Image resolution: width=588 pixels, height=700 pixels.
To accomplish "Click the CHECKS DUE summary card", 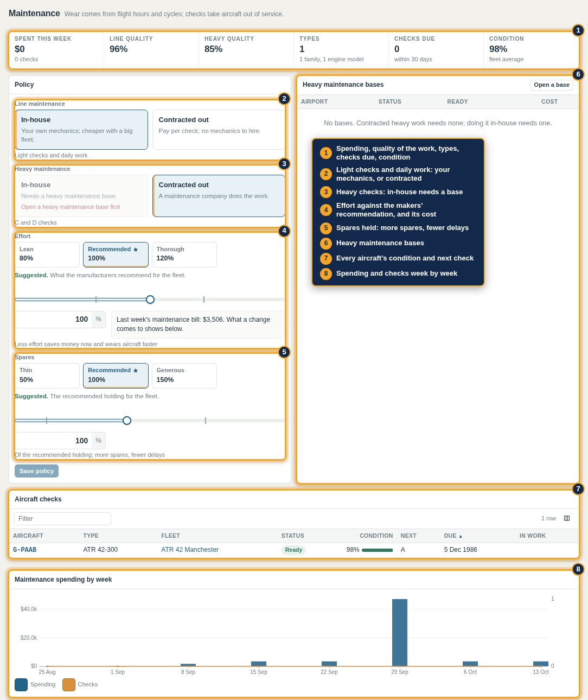I will click(436, 50).
